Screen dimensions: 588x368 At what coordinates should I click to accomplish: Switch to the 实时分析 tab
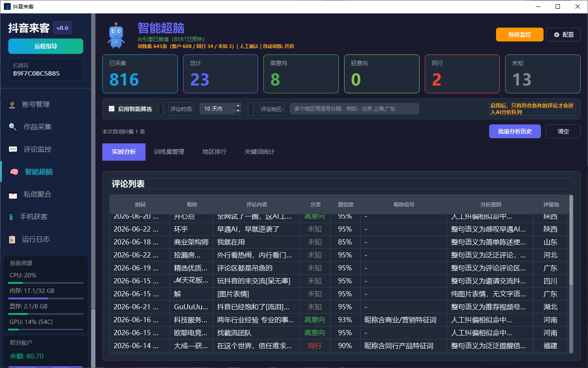(x=124, y=152)
